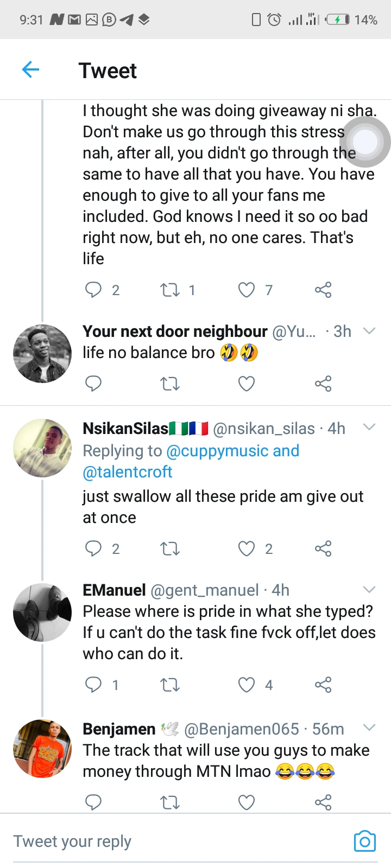
Task: Tap the back arrow in Tweet header
Action: 31,70
